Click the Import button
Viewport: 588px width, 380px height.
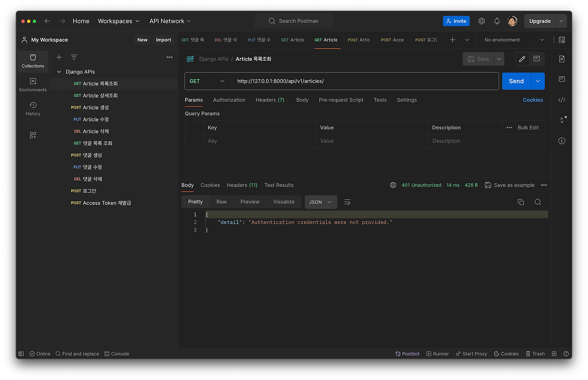click(164, 40)
